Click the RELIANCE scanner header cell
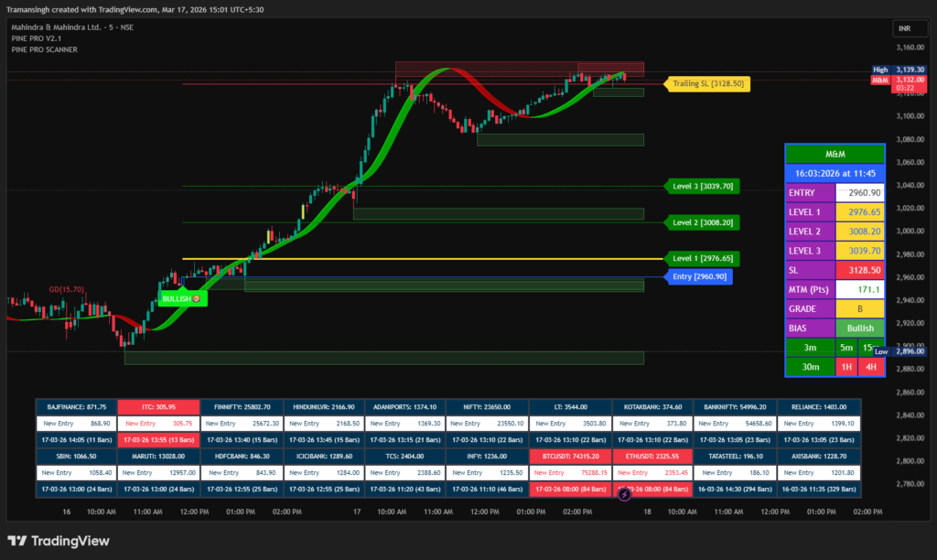The image size is (937, 560). (817, 406)
